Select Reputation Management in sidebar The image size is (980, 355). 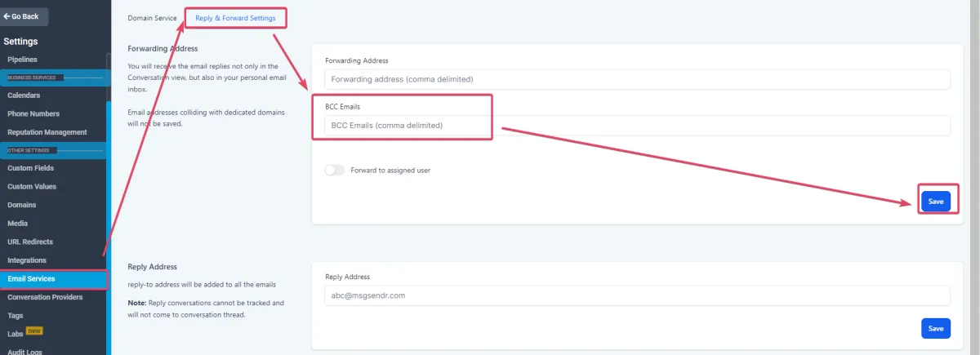coord(47,132)
